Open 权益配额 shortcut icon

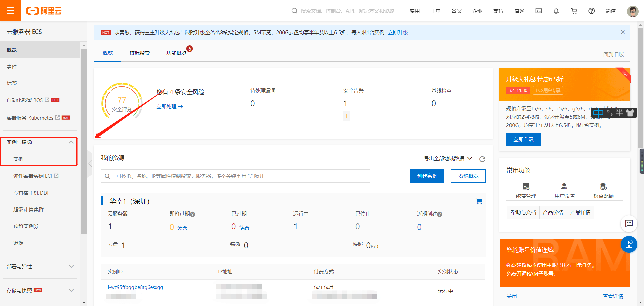tap(603, 186)
